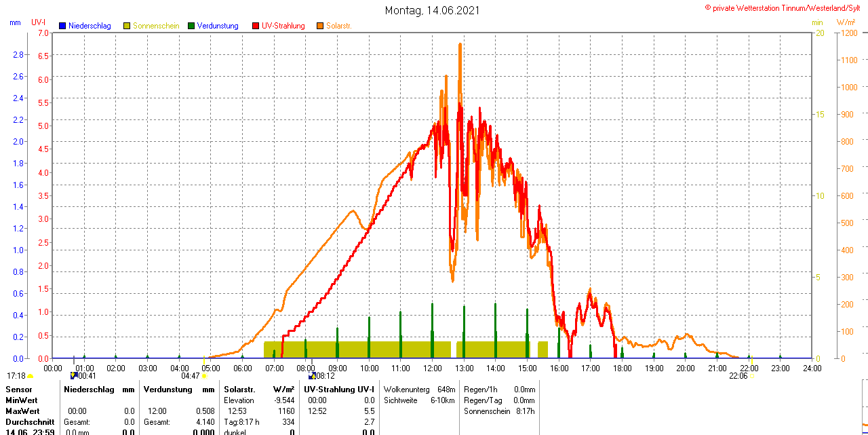Click the blue Niederschlag legend swatch
868x435 pixels.
click(x=62, y=26)
